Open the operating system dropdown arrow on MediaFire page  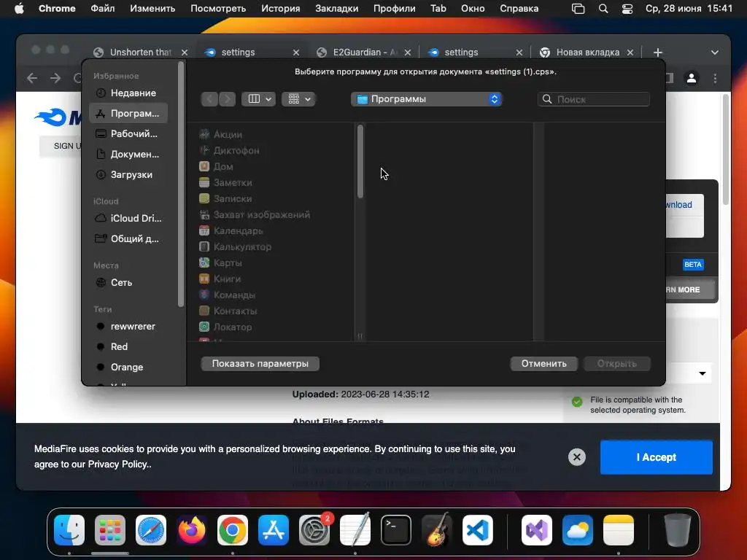pos(703,373)
